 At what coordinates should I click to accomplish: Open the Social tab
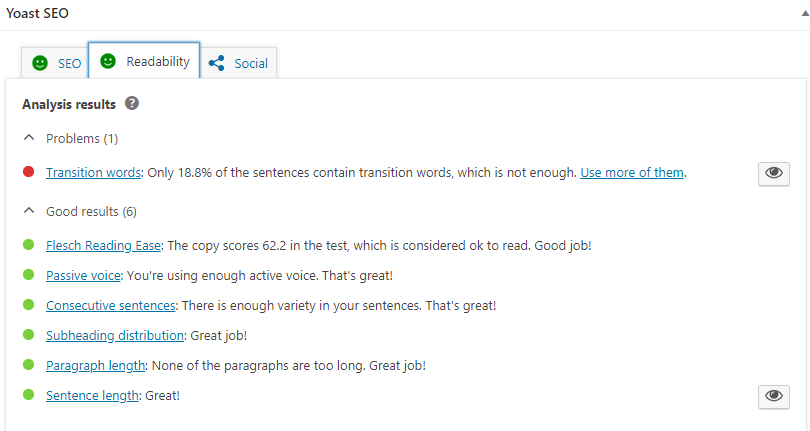238,63
